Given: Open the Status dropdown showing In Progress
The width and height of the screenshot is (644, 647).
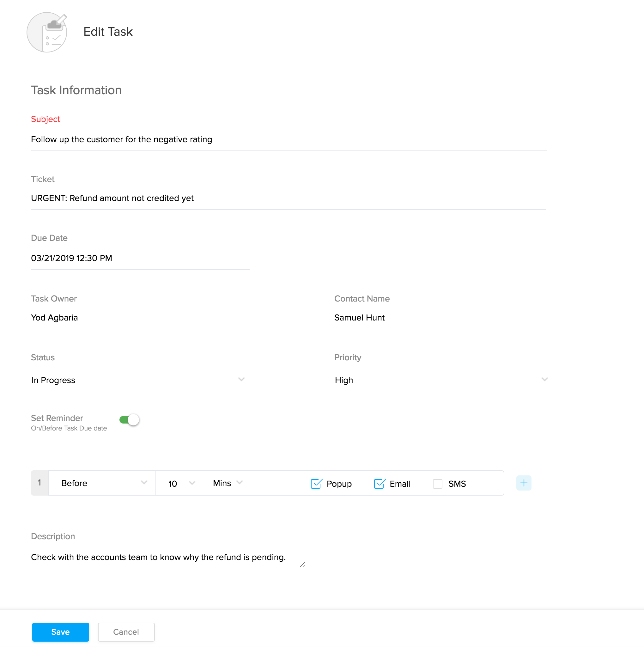Looking at the screenshot, I should (x=140, y=380).
